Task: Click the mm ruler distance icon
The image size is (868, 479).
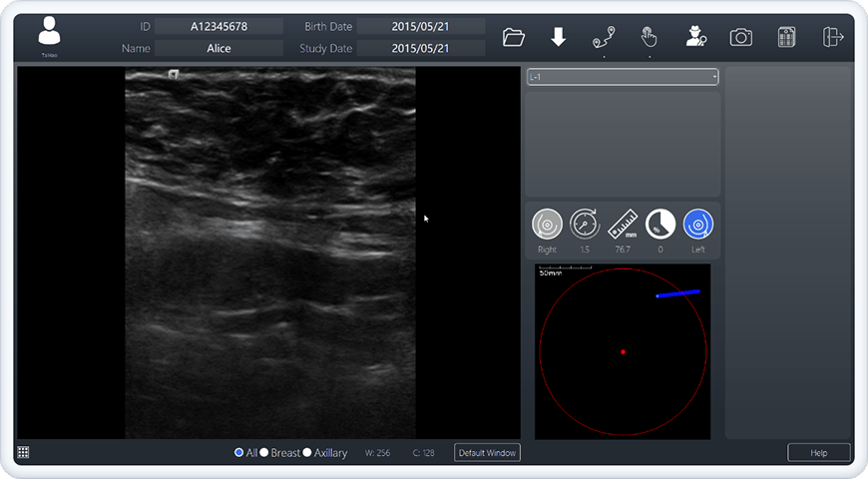Action: click(623, 225)
